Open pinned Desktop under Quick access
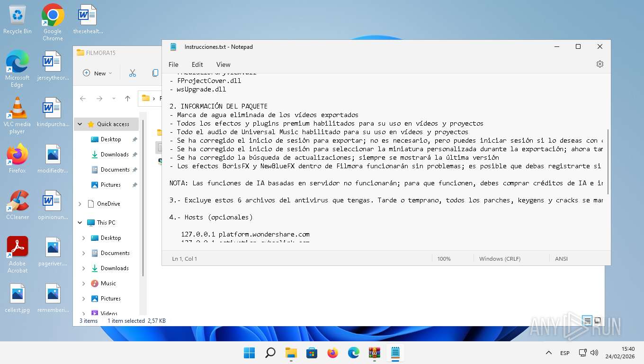 coord(111,139)
